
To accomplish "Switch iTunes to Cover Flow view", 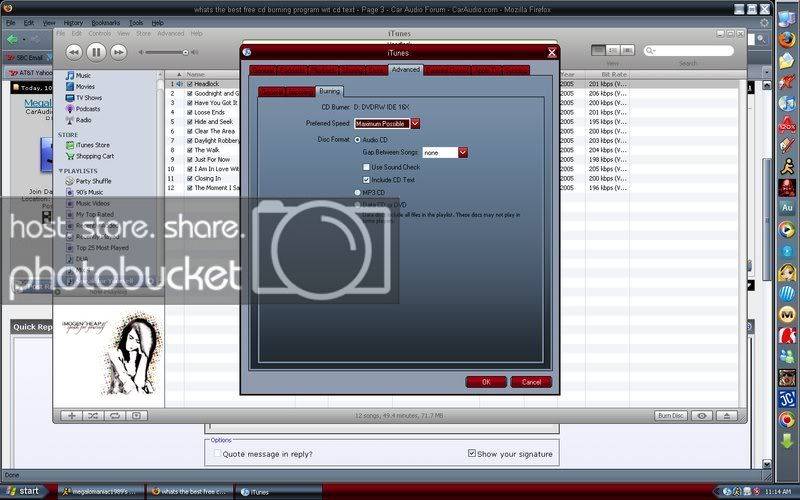I will pyautogui.click(x=628, y=50).
